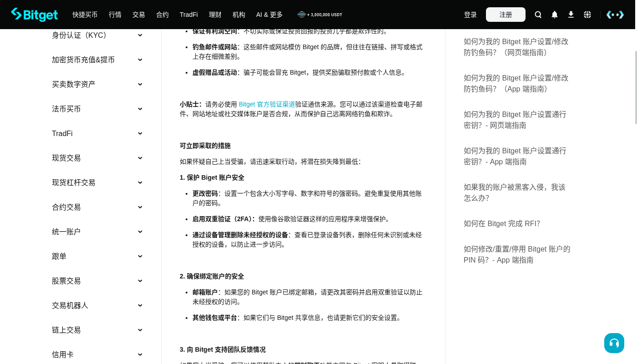Click 注册 register button

[506, 15]
